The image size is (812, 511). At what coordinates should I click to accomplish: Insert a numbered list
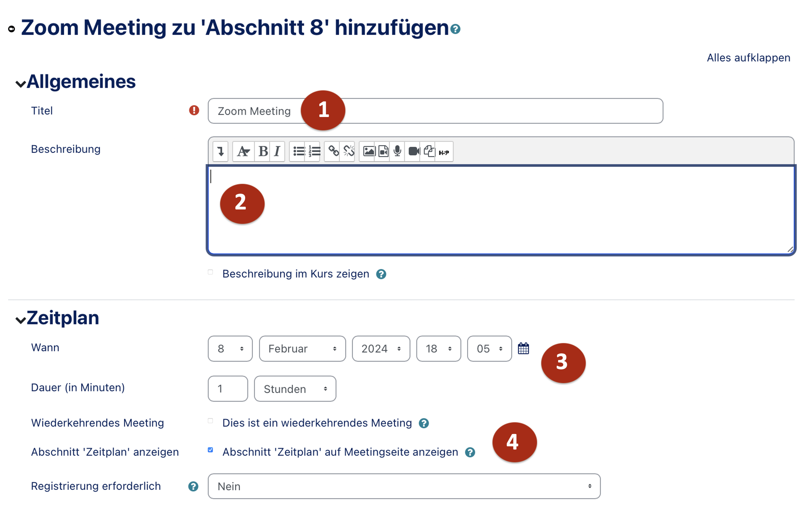tap(314, 152)
